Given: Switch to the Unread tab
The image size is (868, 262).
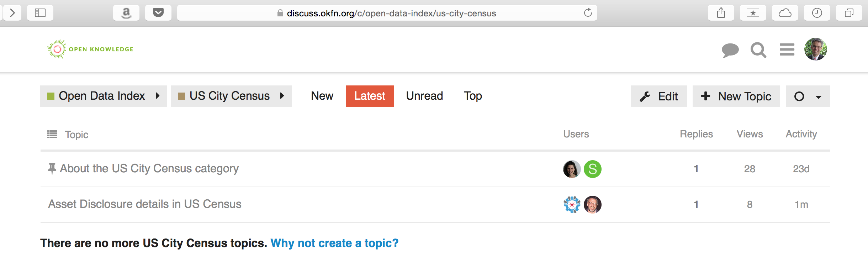Looking at the screenshot, I should point(424,96).
